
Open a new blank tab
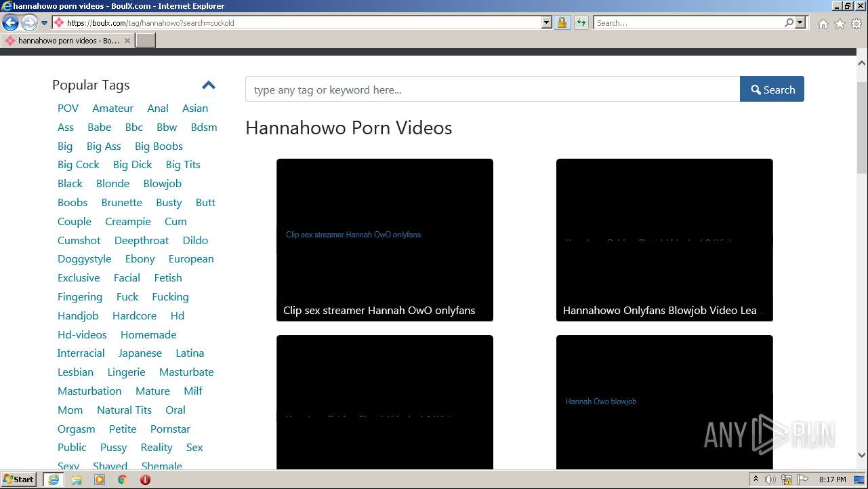pos(146,41)
